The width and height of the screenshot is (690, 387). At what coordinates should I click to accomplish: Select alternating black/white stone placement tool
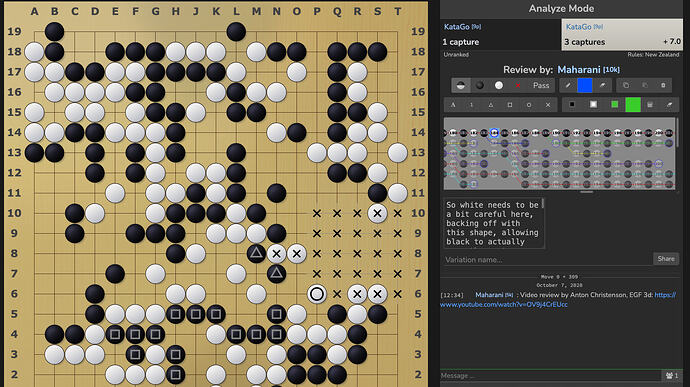[x=461, y=85]
